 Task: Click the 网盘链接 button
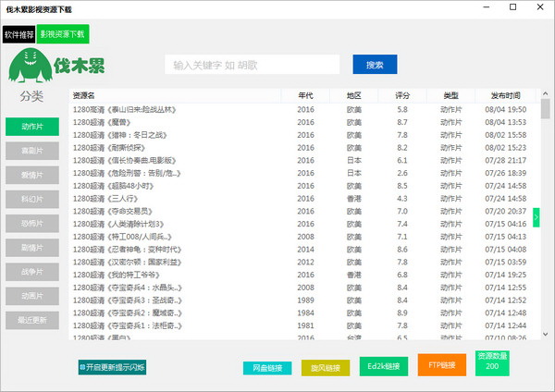pyautogui.click(x=267, y=368)
